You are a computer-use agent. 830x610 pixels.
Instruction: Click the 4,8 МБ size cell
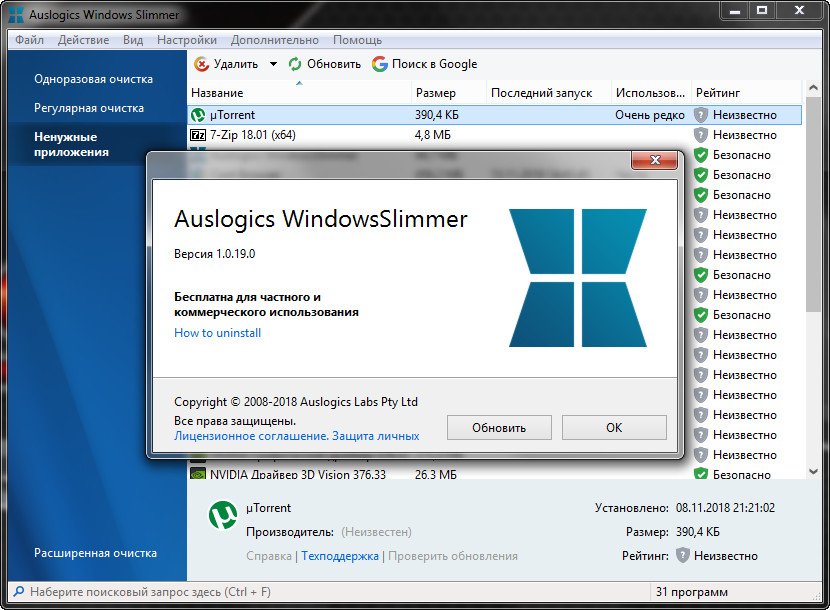pyautogui.click(x=433, y=135)
